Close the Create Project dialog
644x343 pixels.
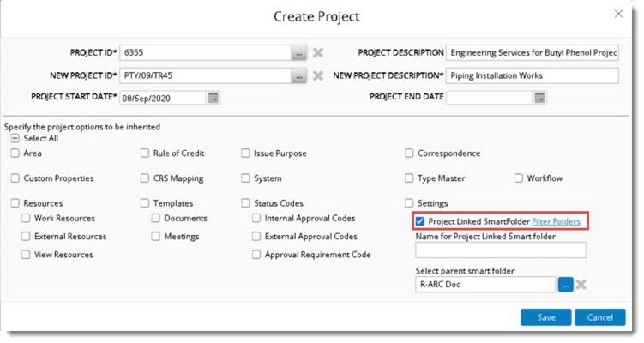(x=619, y=15)
